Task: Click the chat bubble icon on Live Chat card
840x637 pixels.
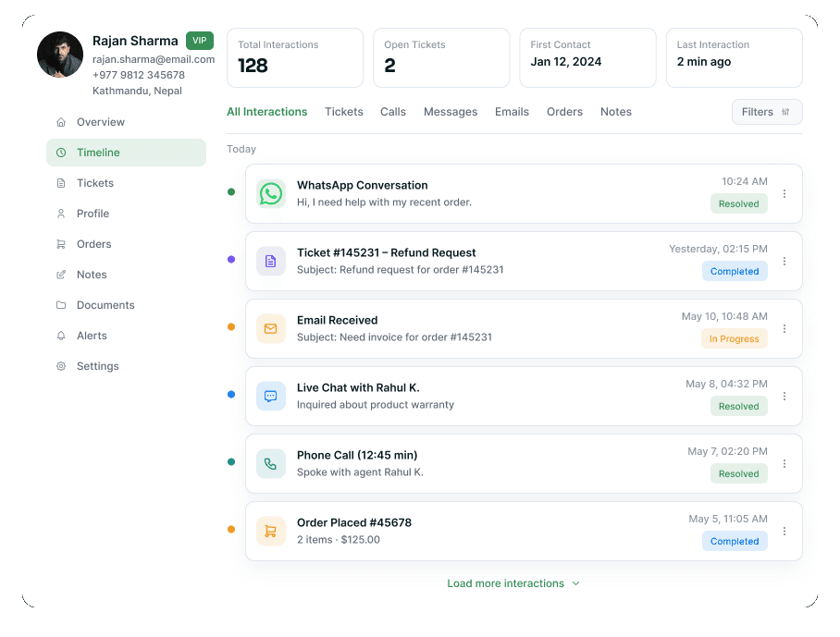Action: tap(270, 396)
